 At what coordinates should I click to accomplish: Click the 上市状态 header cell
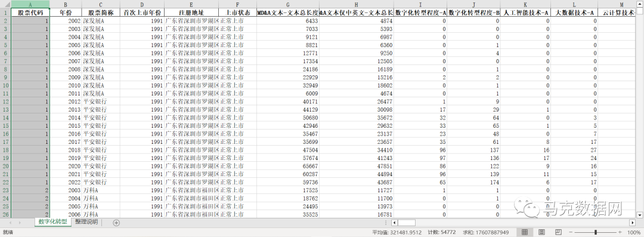click(237, 13)
